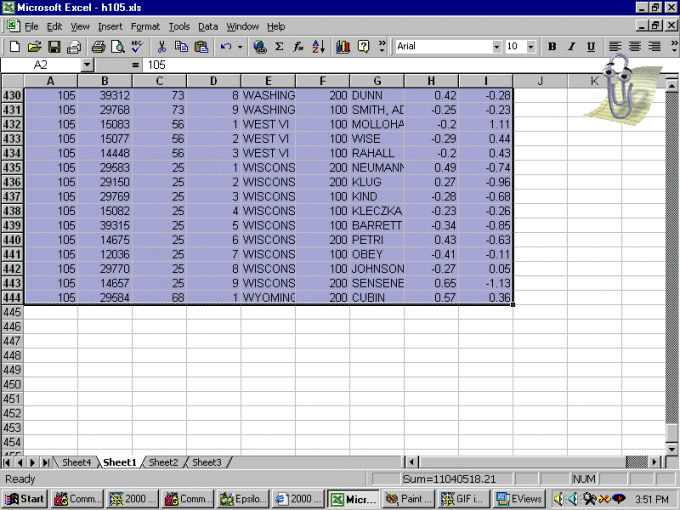680x510 pixels.
Task: Toggle Italic formatting
Action: coord(571,46)
